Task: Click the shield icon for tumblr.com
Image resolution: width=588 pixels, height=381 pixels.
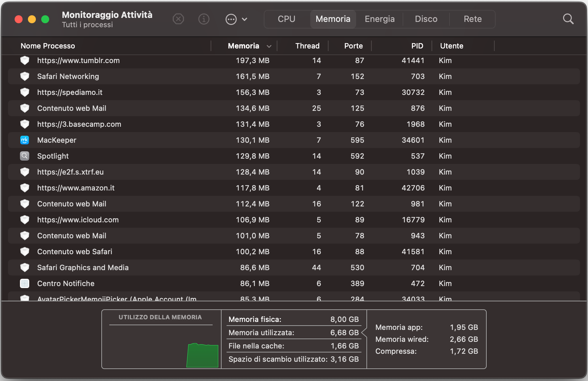Action: pyautogui.click(x=25, y=60)
